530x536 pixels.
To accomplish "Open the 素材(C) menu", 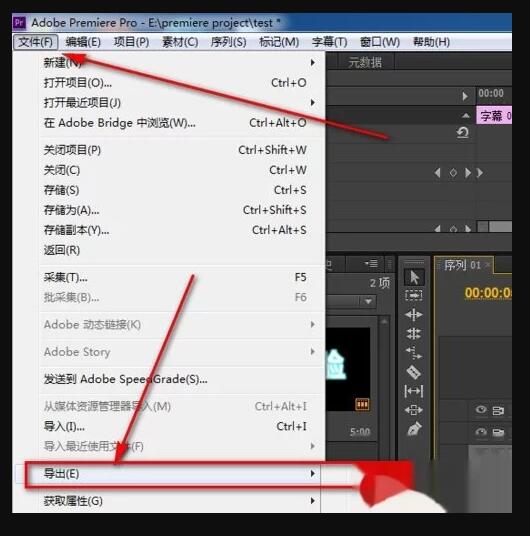I will coord(180,42).
